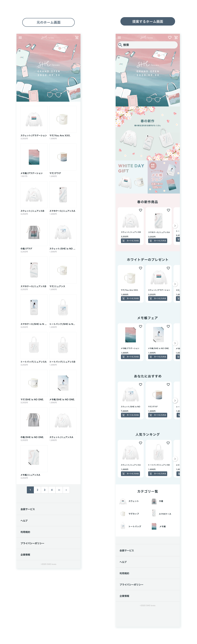Viewport: 197px width, 644px height.
Task: Show more White Day presents with arrow
Action: [x=175, y=284]
